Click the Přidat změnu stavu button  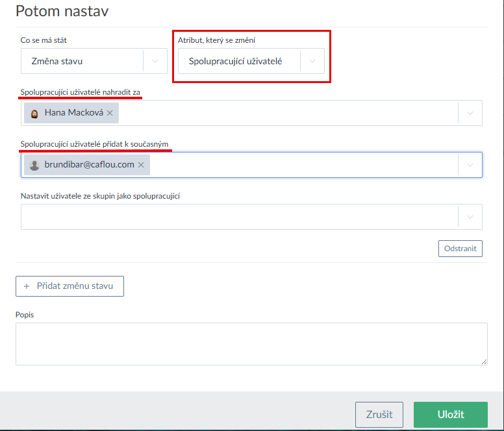pos(69,286)
